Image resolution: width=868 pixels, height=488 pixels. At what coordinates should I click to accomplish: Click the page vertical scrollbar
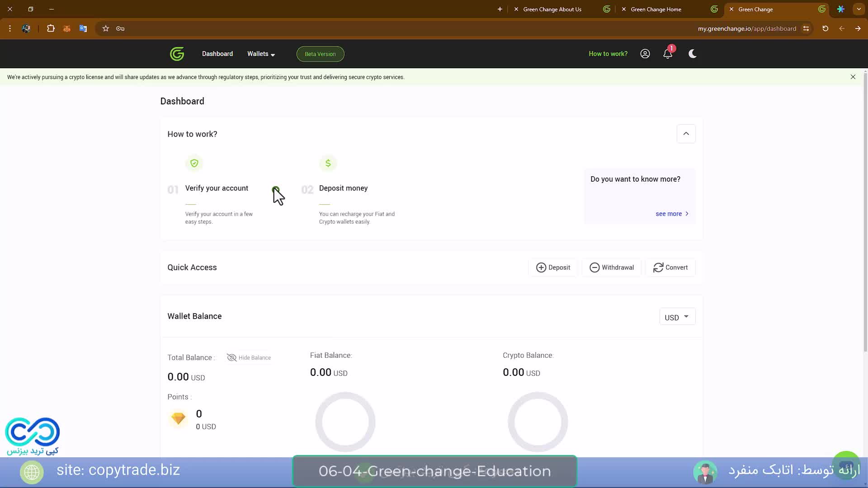[x=865, y=212]
